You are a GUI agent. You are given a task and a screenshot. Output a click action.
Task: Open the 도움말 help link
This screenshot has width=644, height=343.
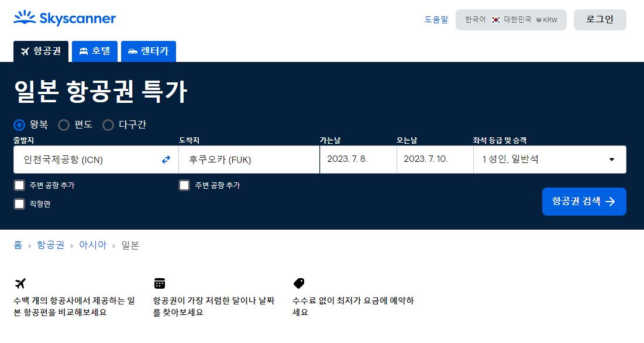point(436,20)
